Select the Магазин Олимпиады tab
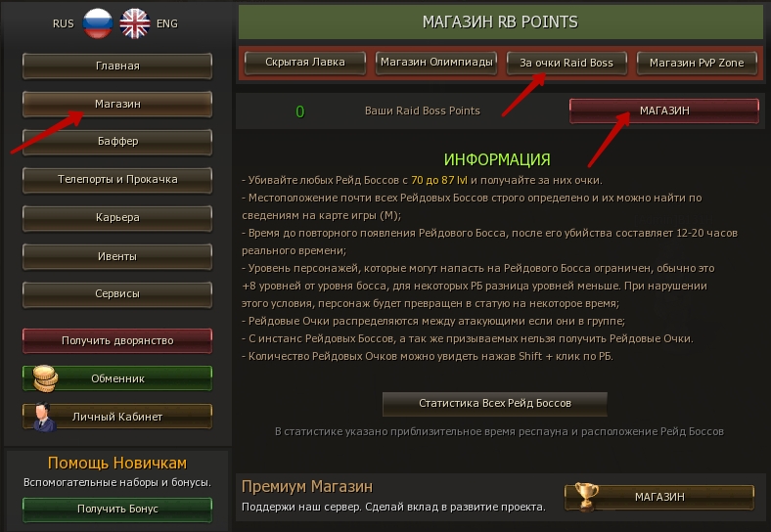771x532 pixels. coord(436,63)
